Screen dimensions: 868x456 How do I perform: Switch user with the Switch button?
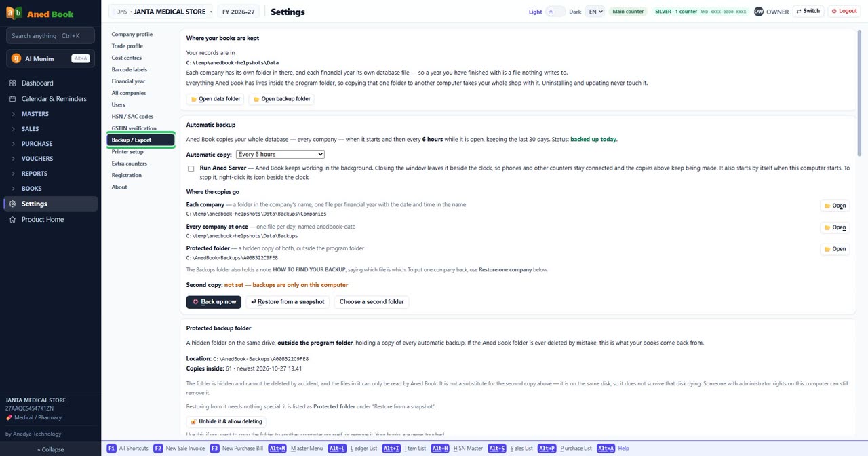808,11
